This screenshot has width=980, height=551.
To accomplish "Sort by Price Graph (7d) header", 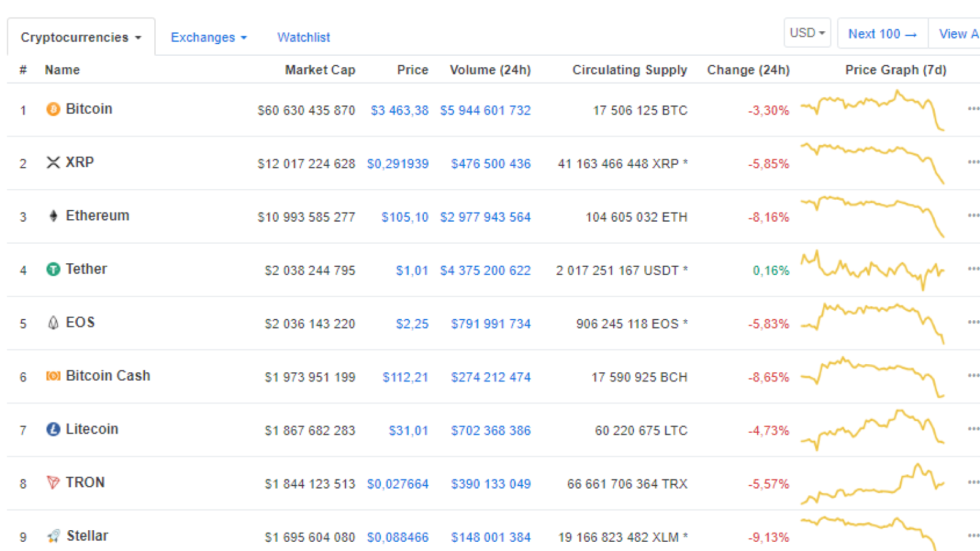I will (x=895, y=70).
